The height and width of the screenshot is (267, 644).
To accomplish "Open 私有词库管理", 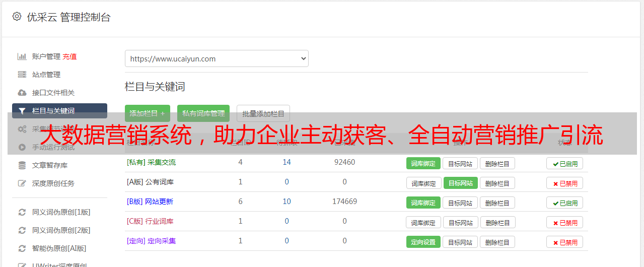I will point(203,113).
